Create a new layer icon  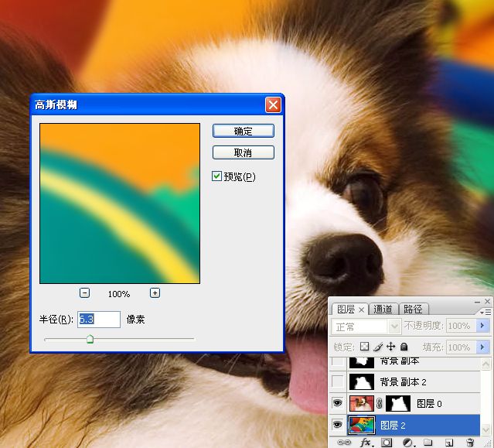click(449, 443)
